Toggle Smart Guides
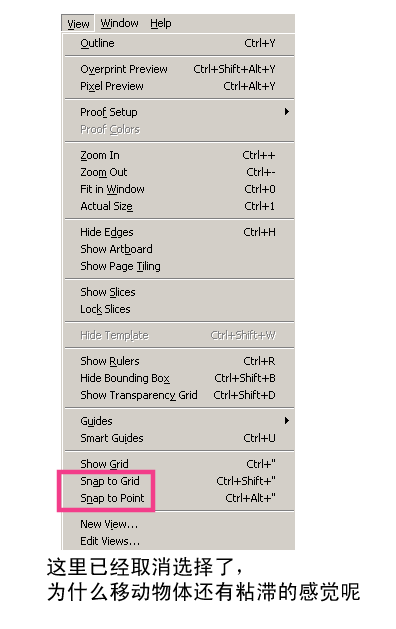This screenshot has height=629, width=396. pos(179,438)
